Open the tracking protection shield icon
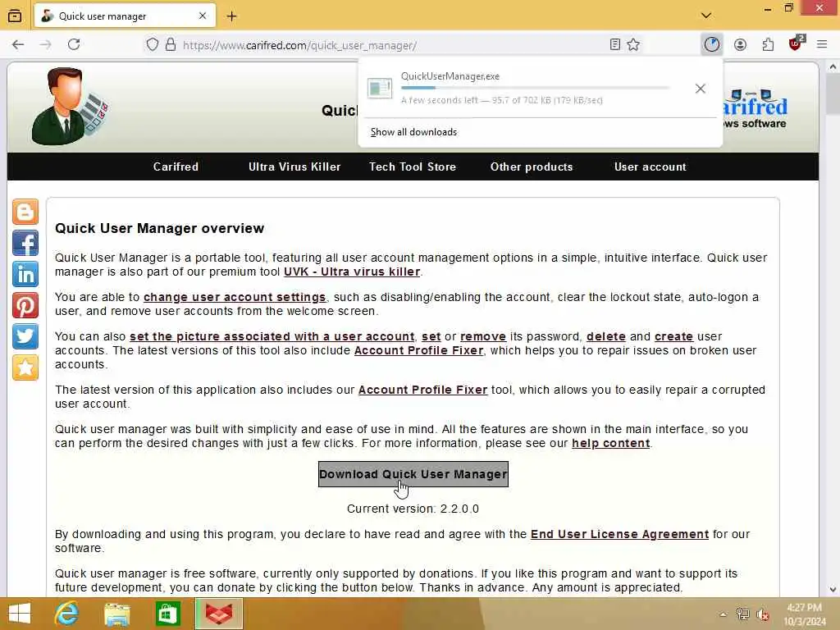Viewport: 840px width, 630px height. (152, 45)
